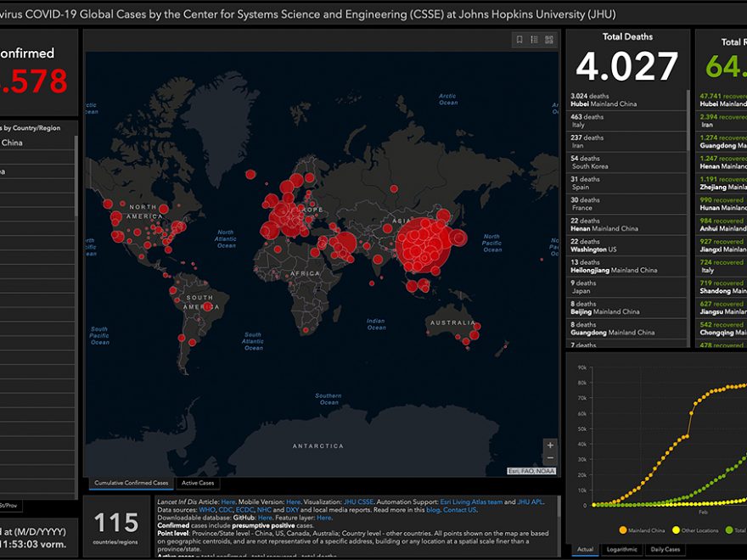Select the 984 recovered Anhui row
The height and width of the screenshot is (560, 747).
[x=722, y=225]
